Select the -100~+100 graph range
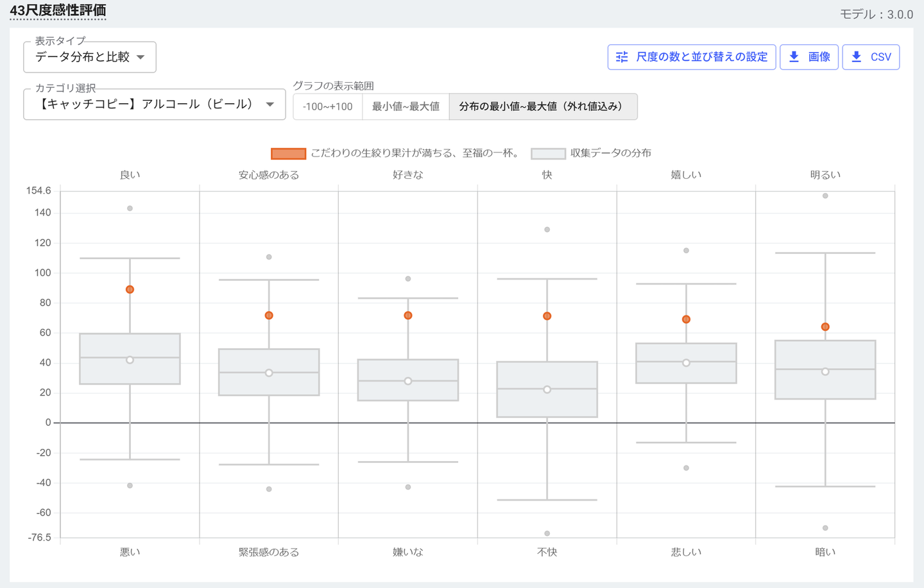 pyautogui.click(x=328, y=106)
